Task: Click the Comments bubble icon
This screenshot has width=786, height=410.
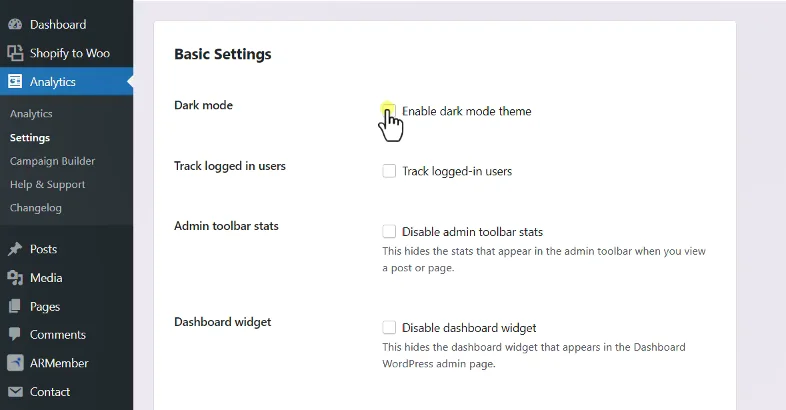Action: [15, 334]
